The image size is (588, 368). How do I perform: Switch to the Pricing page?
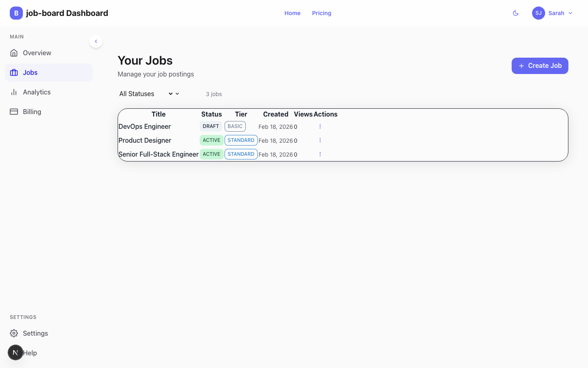point(322,13)
